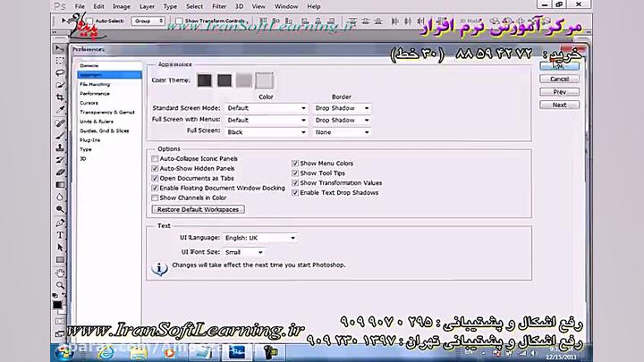Open the File menu
Screen dimensions: 644x362
pos(80,6)
